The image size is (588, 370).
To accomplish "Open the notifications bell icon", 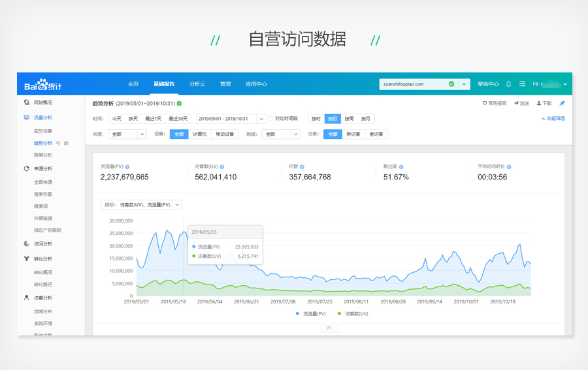I will pos(508,84).
